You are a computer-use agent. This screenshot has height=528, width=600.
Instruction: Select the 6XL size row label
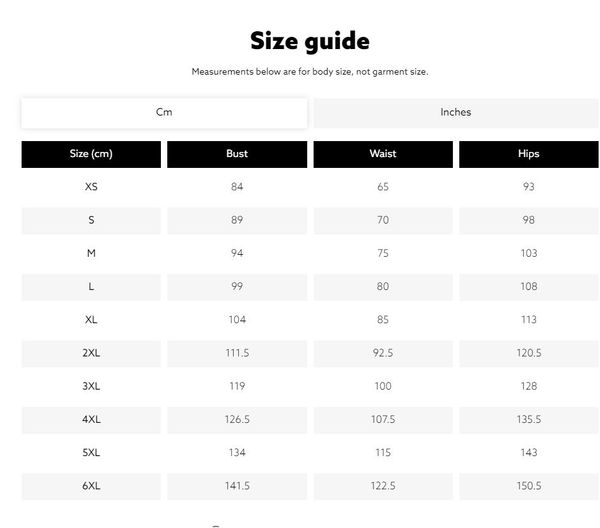(91, 486)
